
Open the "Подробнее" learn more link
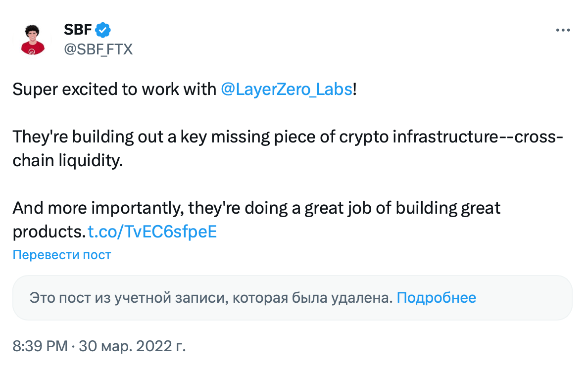click(x=436, y=298)
